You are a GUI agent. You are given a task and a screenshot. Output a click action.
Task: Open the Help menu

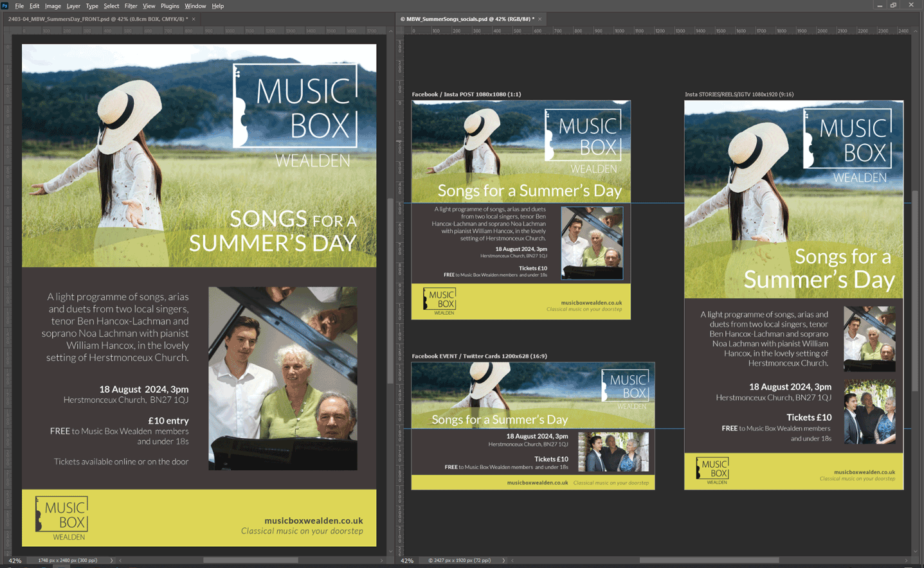point(218,6)
